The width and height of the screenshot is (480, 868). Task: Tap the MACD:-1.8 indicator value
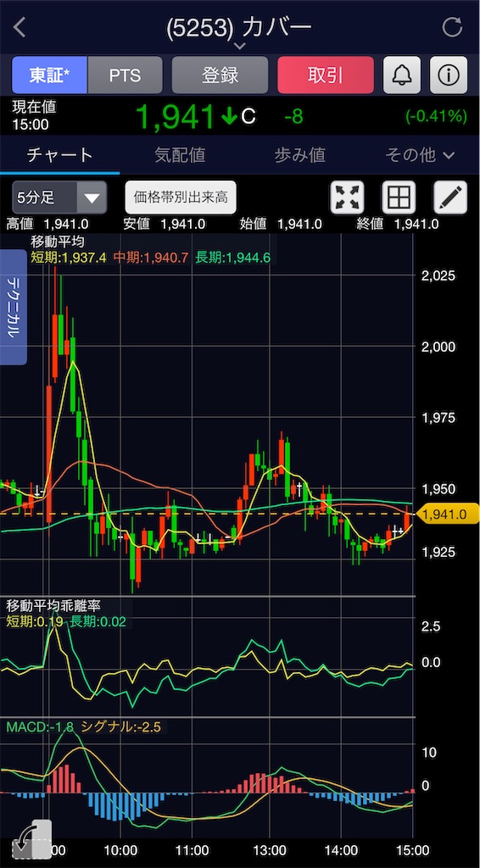(41, 726)
